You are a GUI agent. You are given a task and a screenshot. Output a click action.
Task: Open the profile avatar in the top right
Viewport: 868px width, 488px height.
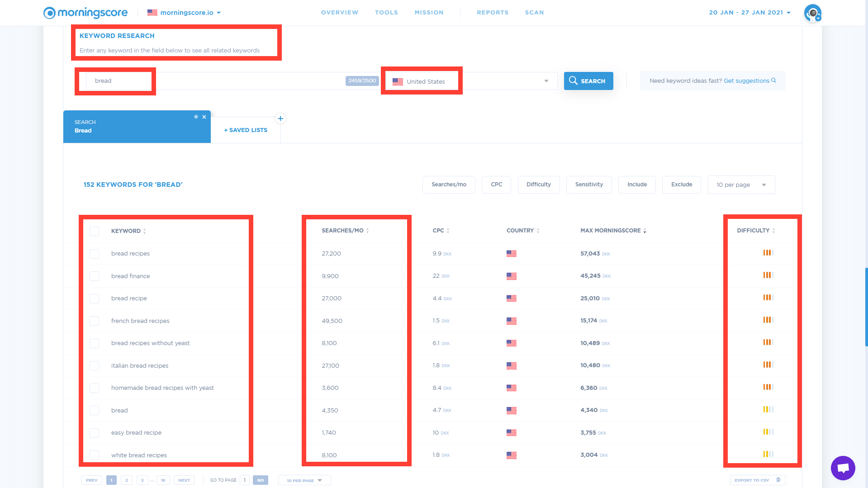pos(812,13)
